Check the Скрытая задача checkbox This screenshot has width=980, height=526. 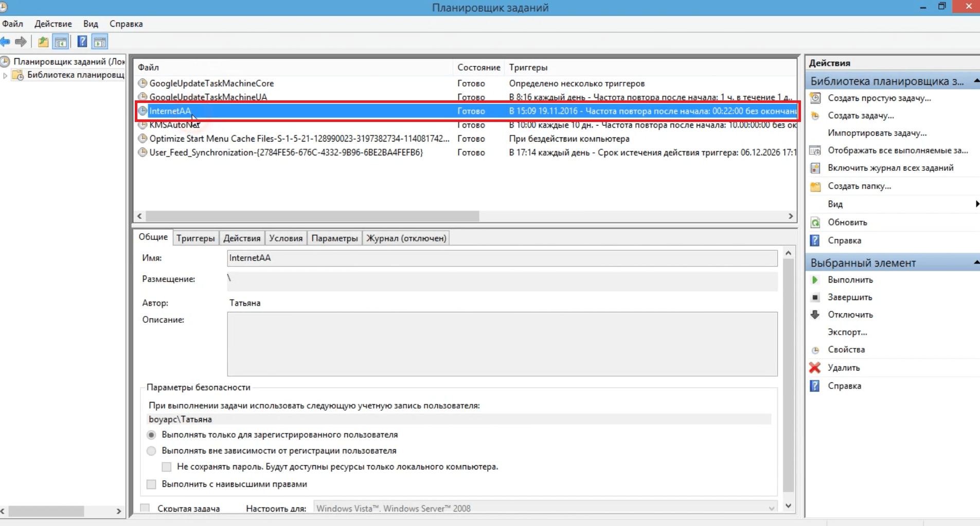point(145,508)
